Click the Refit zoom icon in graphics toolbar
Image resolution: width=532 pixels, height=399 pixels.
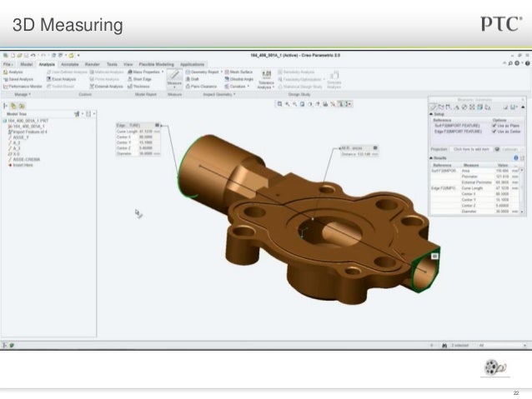tap(279, 104)
